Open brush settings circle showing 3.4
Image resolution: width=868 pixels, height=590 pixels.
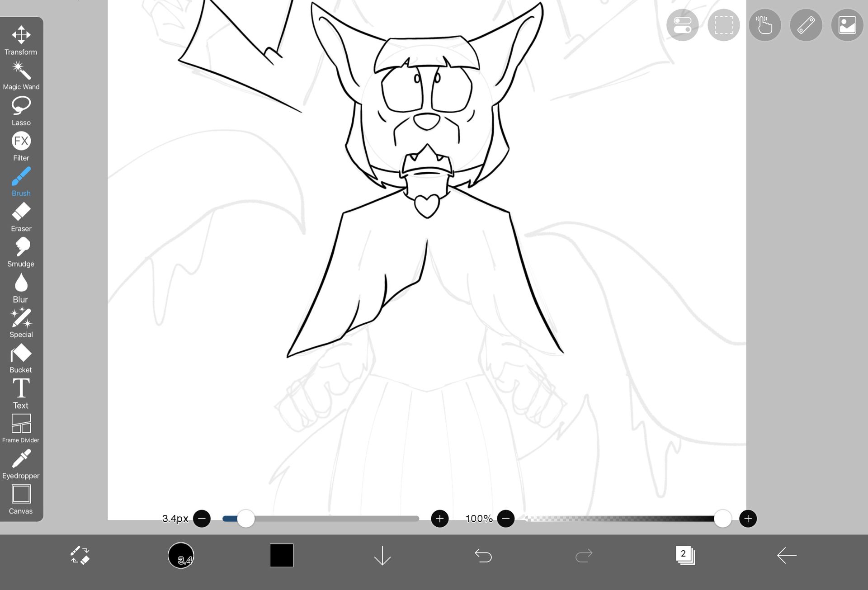coord(181,555)
